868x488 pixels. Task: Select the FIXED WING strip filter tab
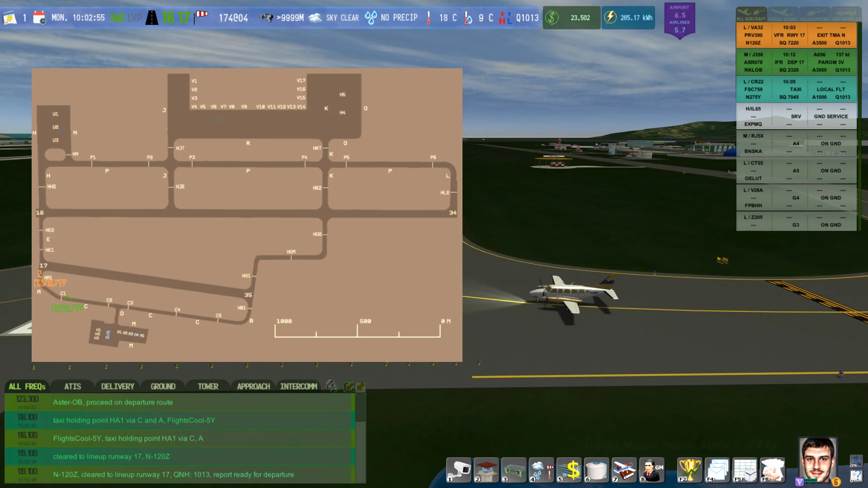pos(783,14)
